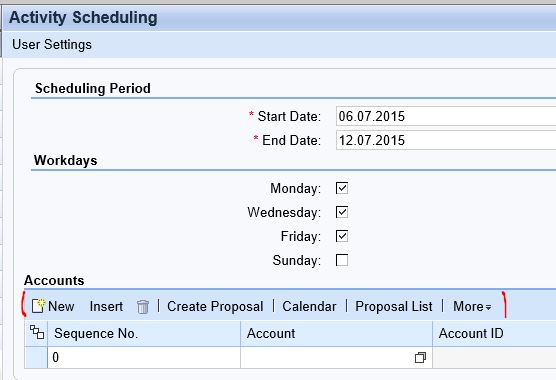556x380 pixels.
Task: Disable the Friday workday checkbox
Action: [x=342, y=236]
